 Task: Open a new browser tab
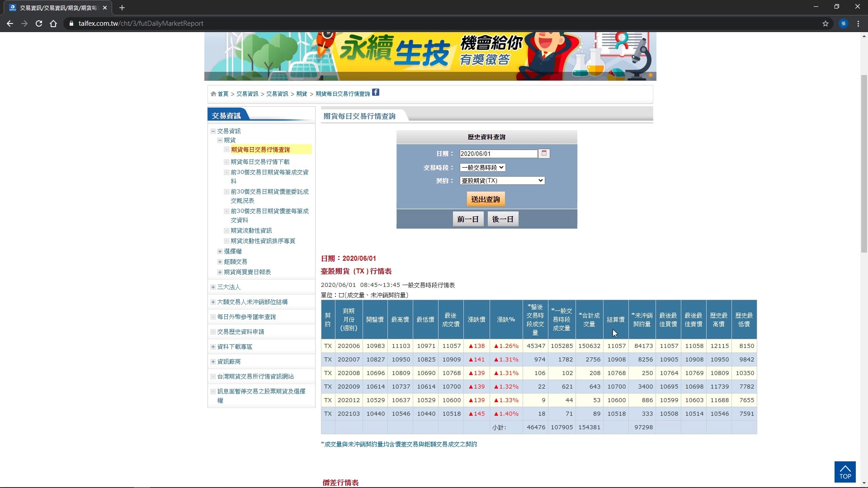coord(122,8)
